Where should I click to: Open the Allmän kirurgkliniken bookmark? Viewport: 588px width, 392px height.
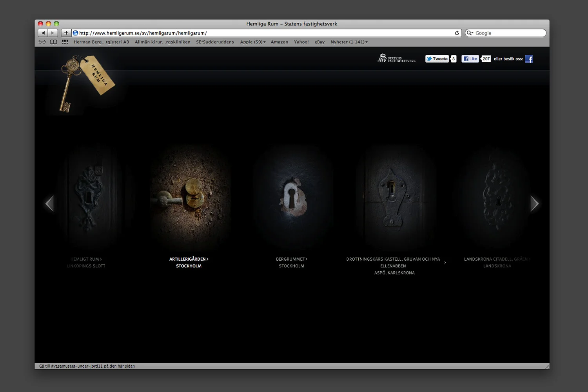point(163,42)
